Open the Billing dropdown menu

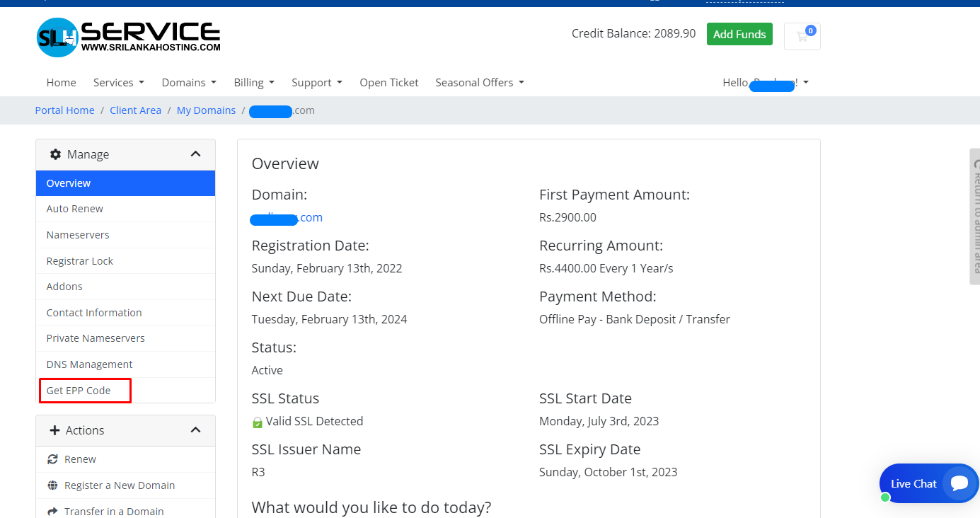[x=254, y=83]
